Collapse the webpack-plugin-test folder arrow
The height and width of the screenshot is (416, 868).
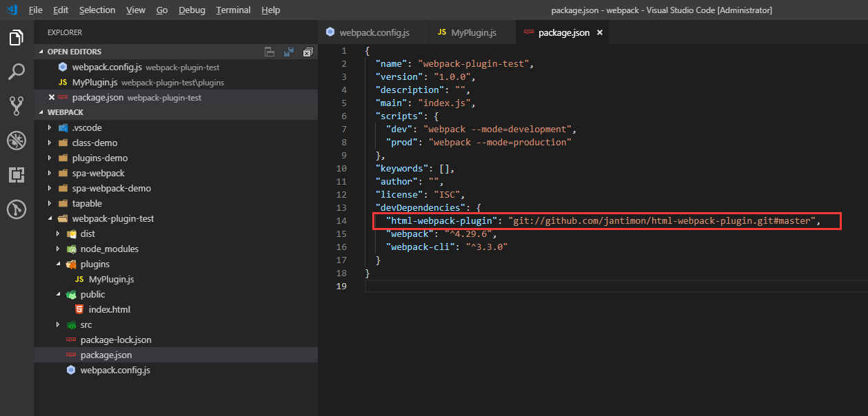coord(50,219)
